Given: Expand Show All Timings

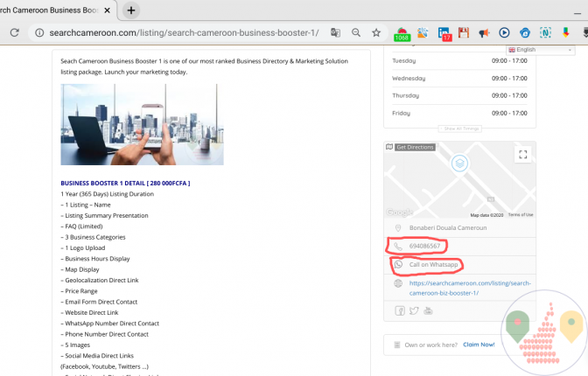Looking at the screenshot, I should [x=460, y=129].
